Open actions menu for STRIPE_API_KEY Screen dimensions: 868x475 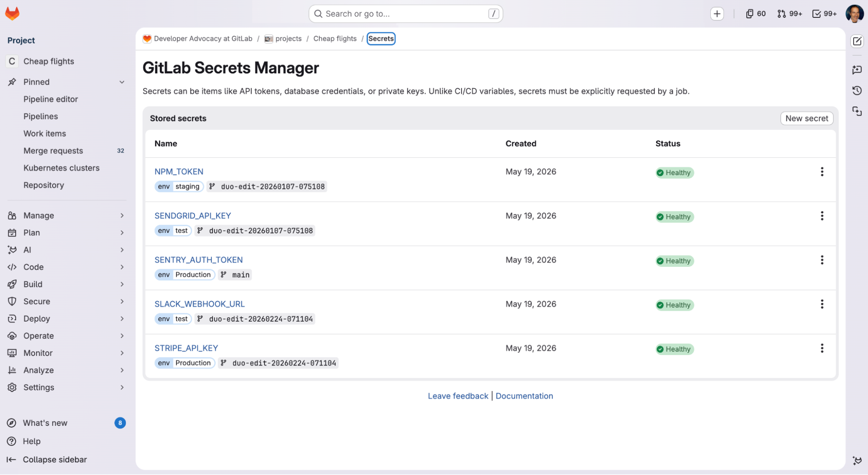[x=822, y=348]
